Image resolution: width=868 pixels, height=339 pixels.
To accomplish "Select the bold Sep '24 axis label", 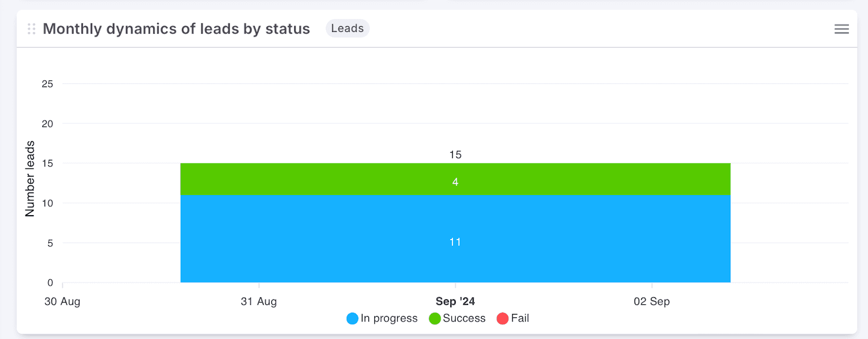I will 455,302.
